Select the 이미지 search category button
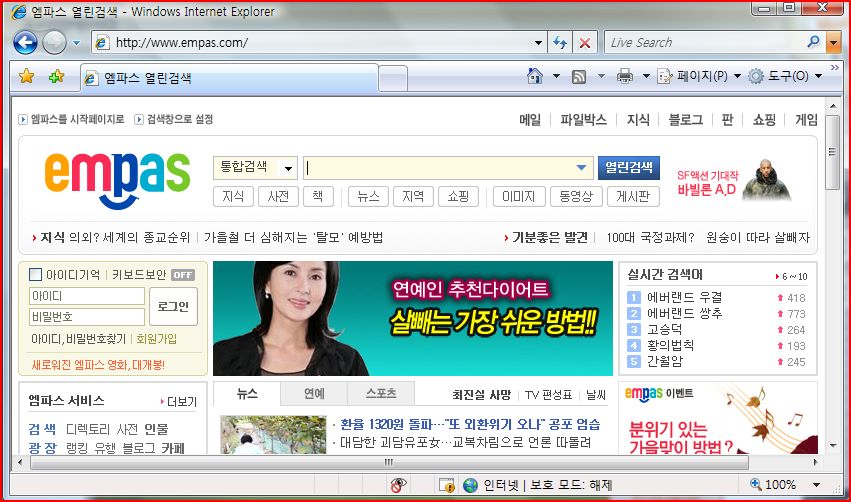This screenshot has height=502, width=851. [x=518, y=196]
